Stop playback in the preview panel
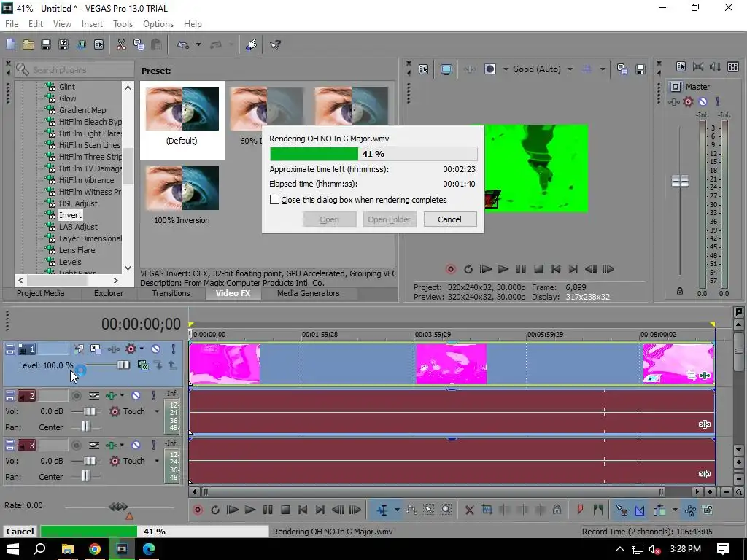This screenshot has height=560, width=747. pyautogui.click(x=539, y=269)
